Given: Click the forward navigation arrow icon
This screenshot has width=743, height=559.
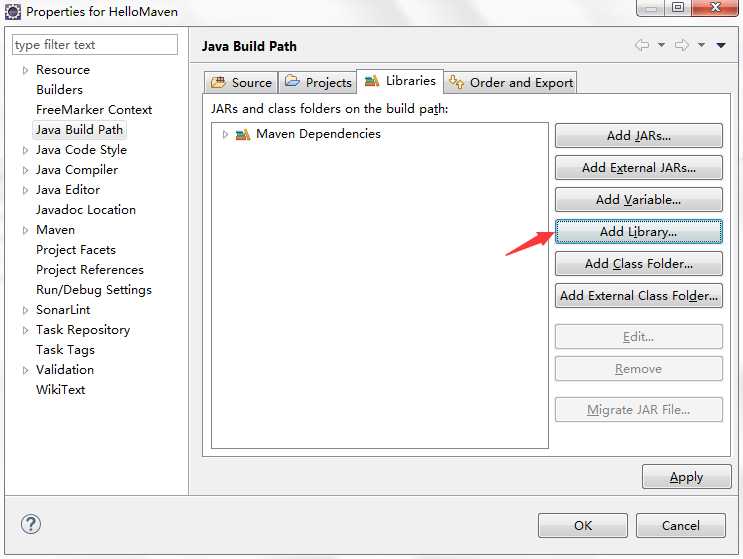Looking at the screenshot, I should [x=682, y=45].
